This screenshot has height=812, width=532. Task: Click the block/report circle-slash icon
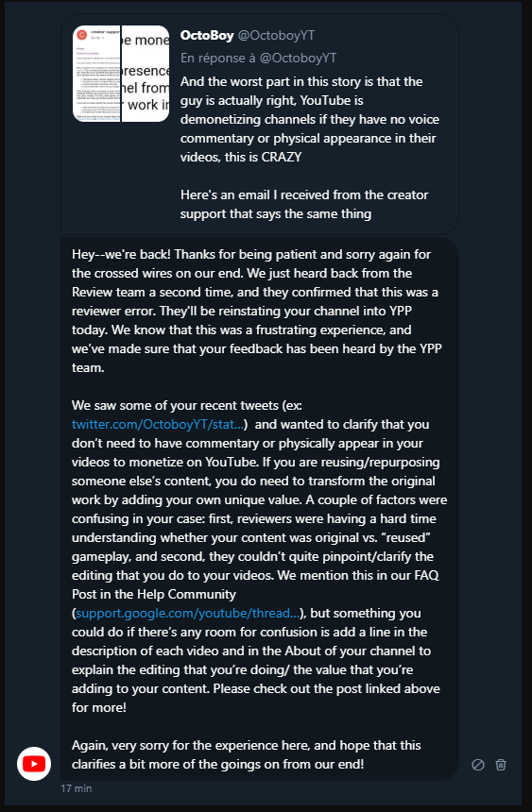478,765
